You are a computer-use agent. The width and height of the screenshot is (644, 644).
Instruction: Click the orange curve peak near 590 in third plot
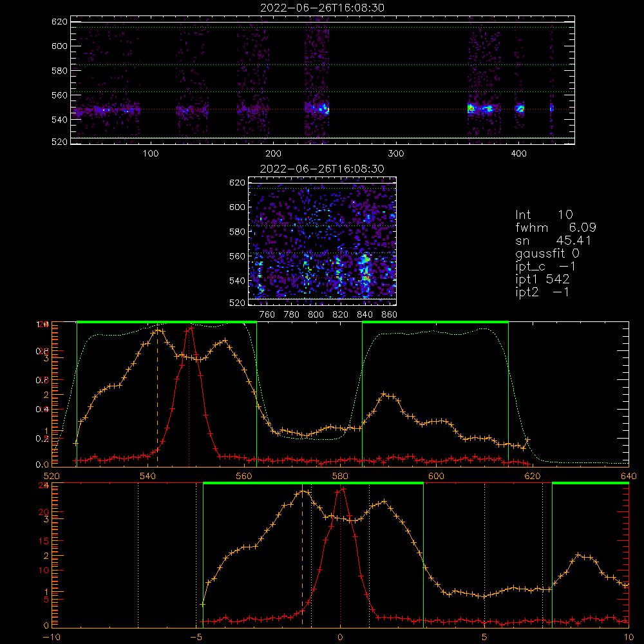pyautogui.click(x=384, y=393)
